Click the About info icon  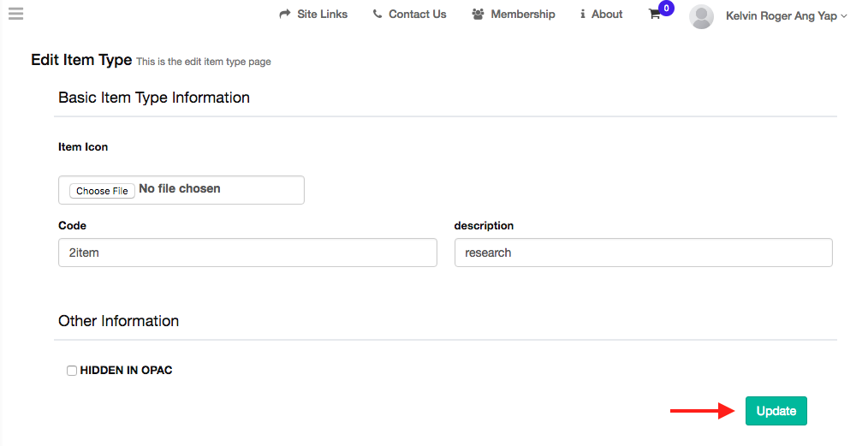click(x=582, y=14)
